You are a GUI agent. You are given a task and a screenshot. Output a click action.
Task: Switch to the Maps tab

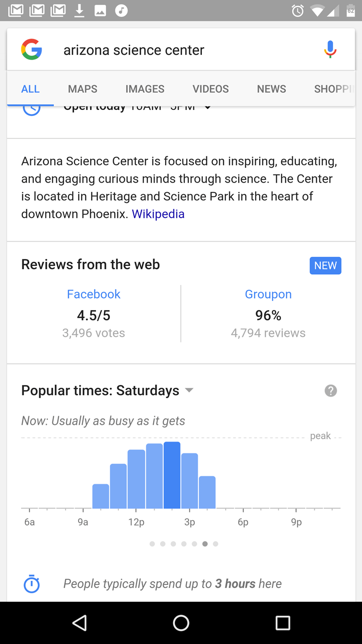tap(83, 89)
